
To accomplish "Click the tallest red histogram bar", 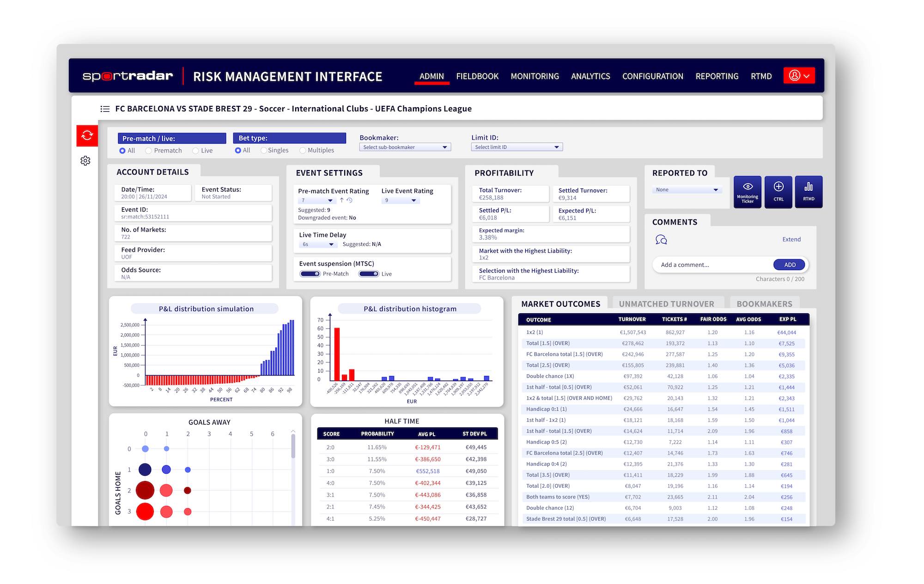I will 337,354.
